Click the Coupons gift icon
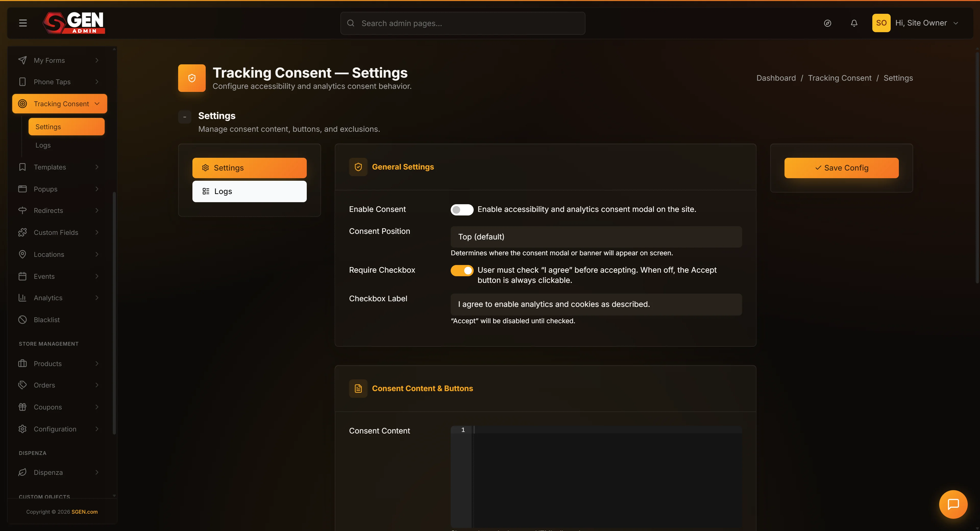 [22, 407]
